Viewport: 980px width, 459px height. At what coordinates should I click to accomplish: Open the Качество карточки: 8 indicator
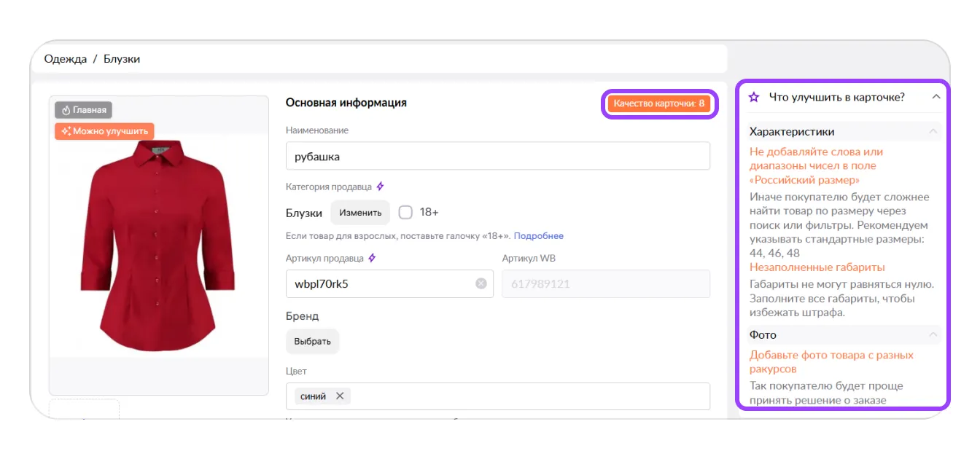[659, 103]
